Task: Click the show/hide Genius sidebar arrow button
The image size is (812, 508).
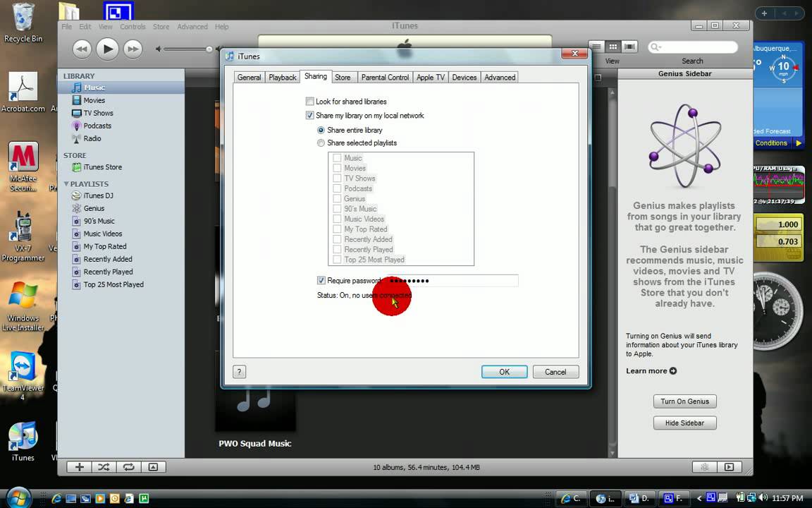Action: click(x=729, y=467)
